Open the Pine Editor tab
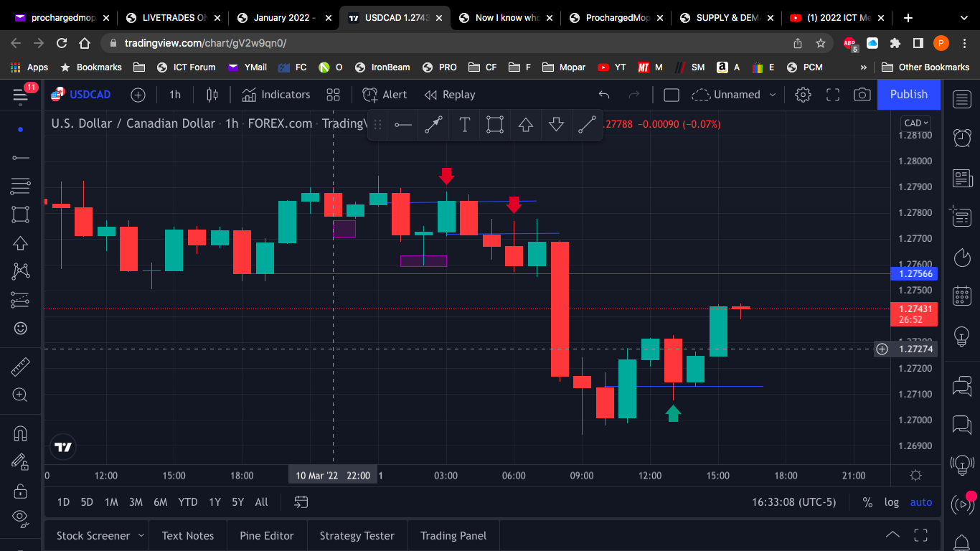The image size is (980, 551). (x=267, y=536)
